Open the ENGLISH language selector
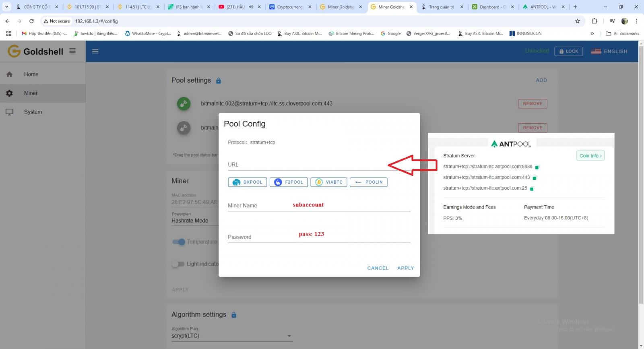This screenshot has height=349, width=644. (609, 52)
